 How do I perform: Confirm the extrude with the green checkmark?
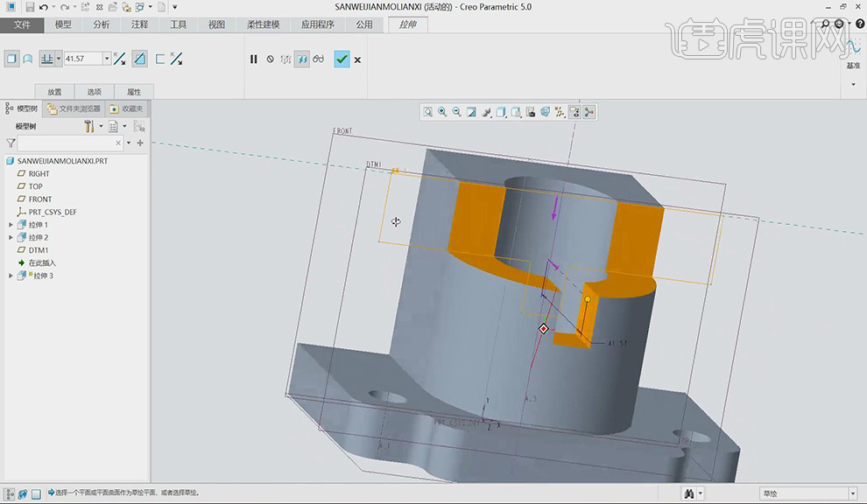point(342,59)
